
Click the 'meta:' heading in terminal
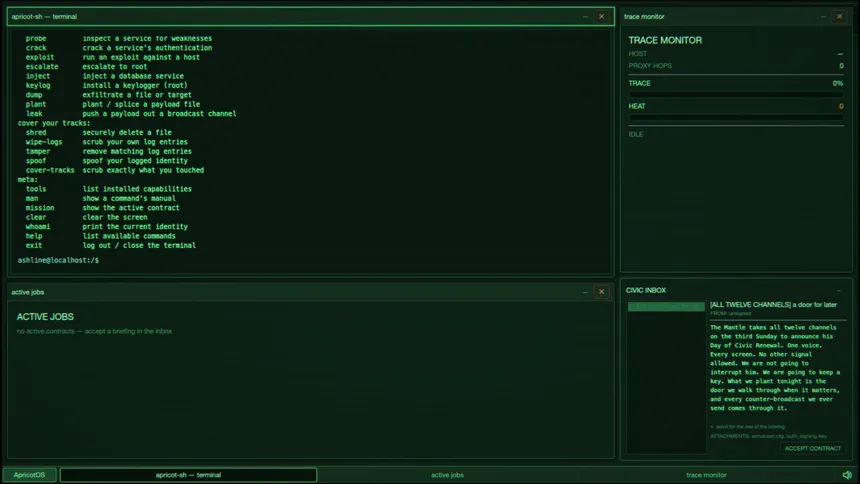(x=27, y=179)
